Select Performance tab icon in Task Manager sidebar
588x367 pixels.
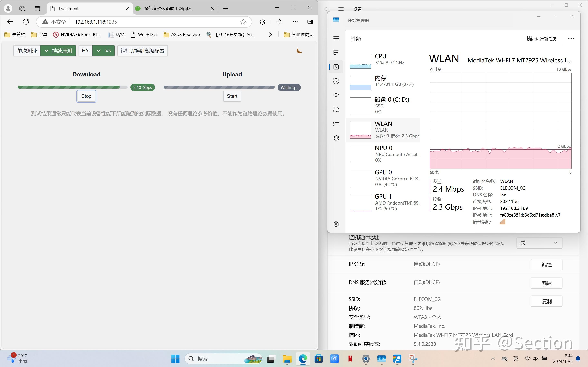pos(336,67)
